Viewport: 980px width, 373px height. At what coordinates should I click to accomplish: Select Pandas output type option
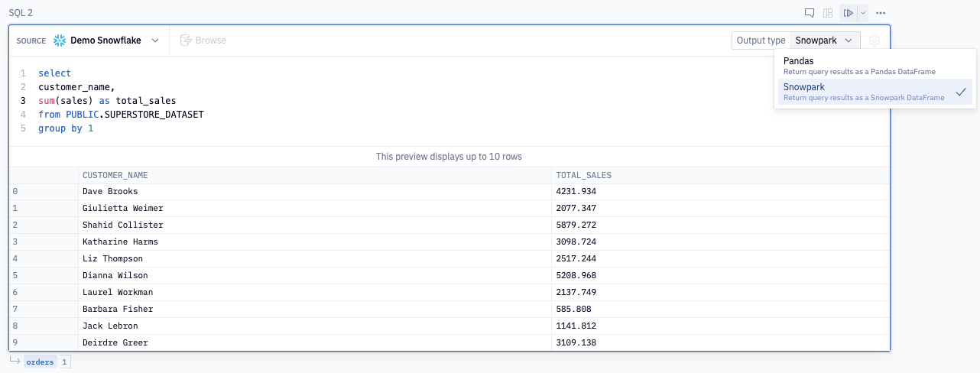(x=875, y=66)
